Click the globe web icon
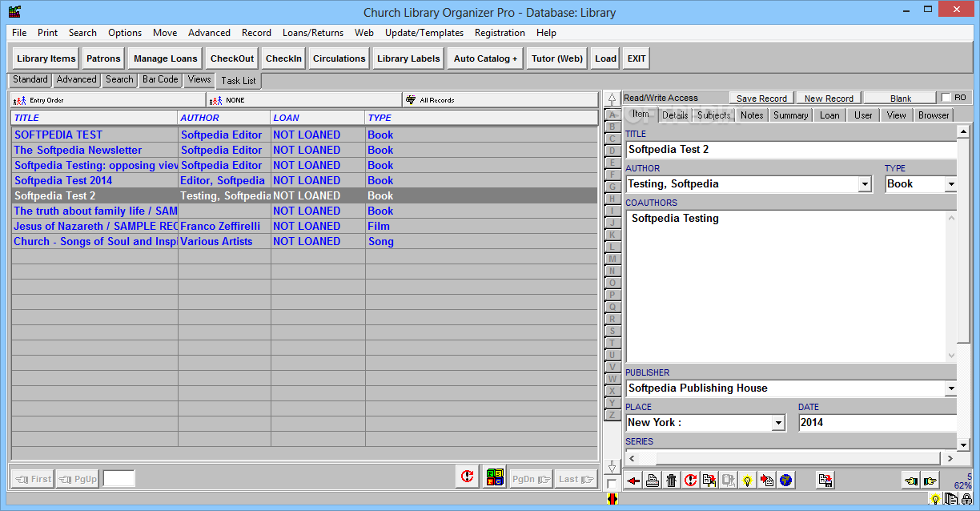The width and height of the screenshot is (980, 511). point(785,481)
